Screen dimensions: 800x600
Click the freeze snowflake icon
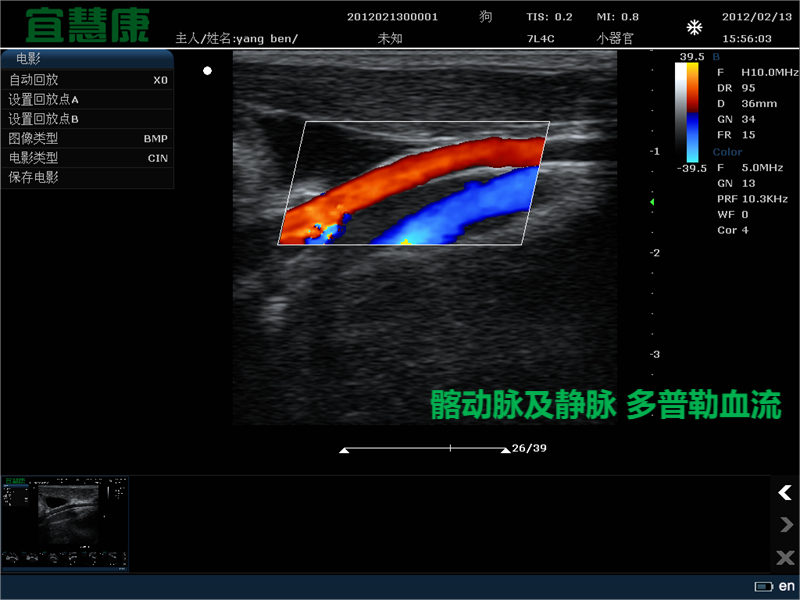[694, 27]
